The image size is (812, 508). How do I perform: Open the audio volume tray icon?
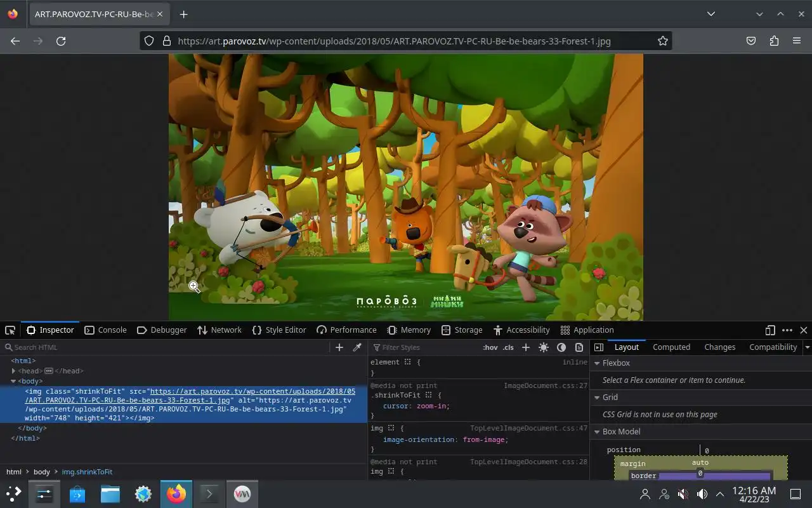[x=702, y=493]
